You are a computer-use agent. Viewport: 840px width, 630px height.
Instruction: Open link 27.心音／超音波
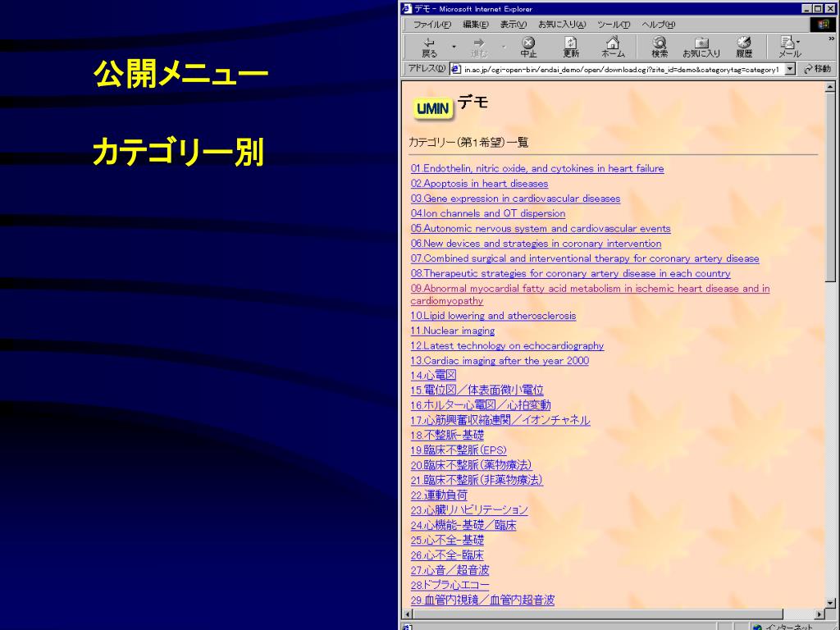(450, 570)
